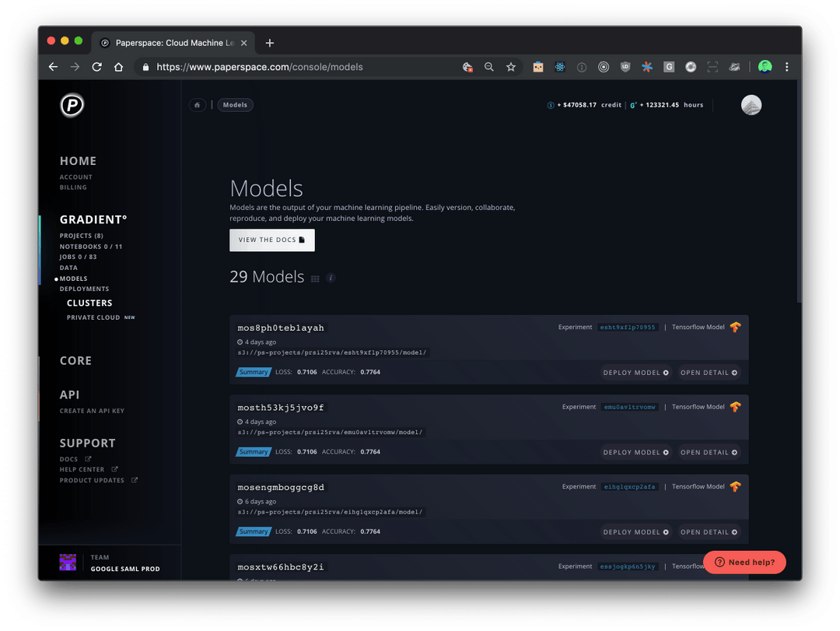Screen dimensions: 840x631
Task: Open DEPLOY MODEL options for mosengmboggcg8d
Action: click(636, 531)
